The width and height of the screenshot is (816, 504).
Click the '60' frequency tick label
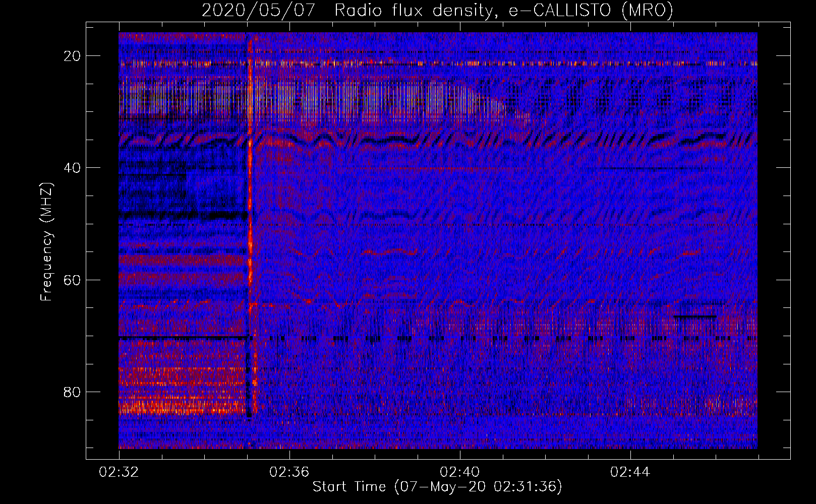click(x=73, y=280)
